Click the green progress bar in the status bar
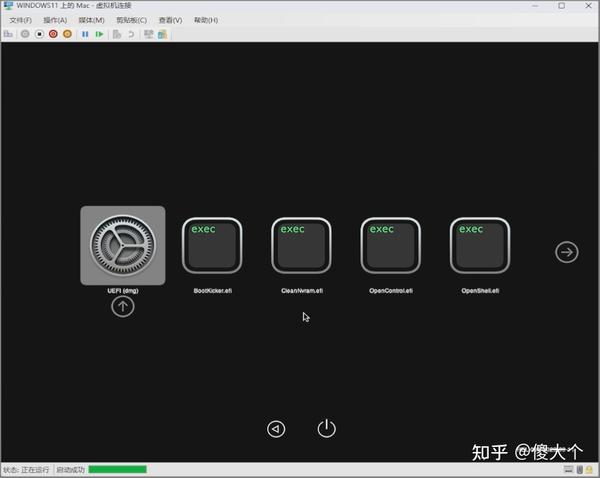 [x=117, y=470]
